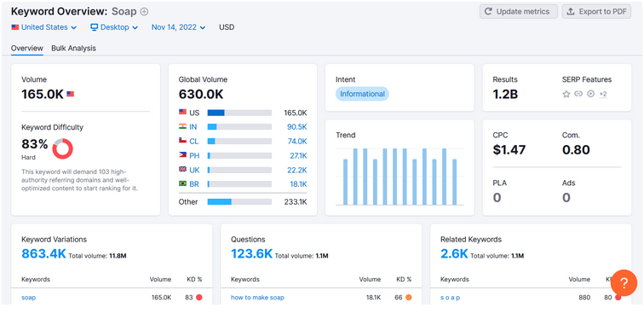Open the United States country dropdown
Screen dimensions: 644x331
(x=44, y=27)
